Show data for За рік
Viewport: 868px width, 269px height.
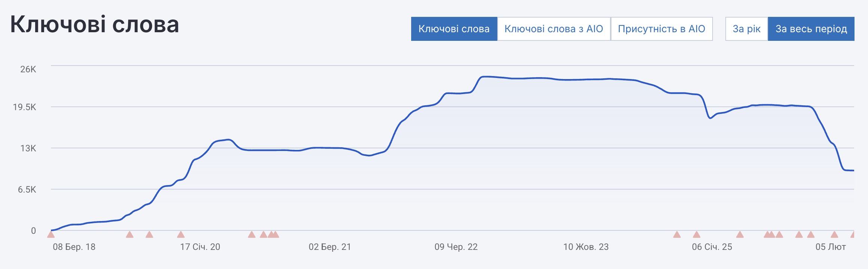coord(746,29)
